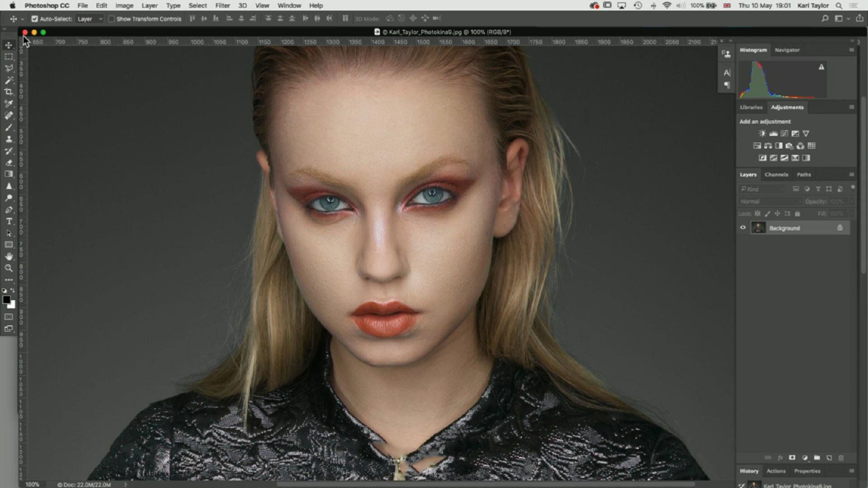Viewport: 868px width, 488px height.
Task: Select the Zoom tool
Action: click(x=9, y=268)
